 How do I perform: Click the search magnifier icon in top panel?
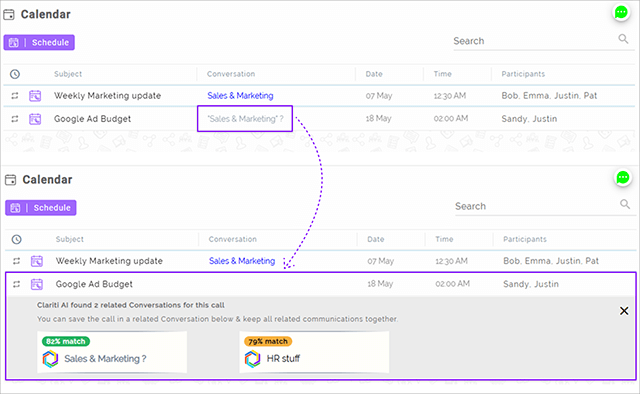coord(623,39)
